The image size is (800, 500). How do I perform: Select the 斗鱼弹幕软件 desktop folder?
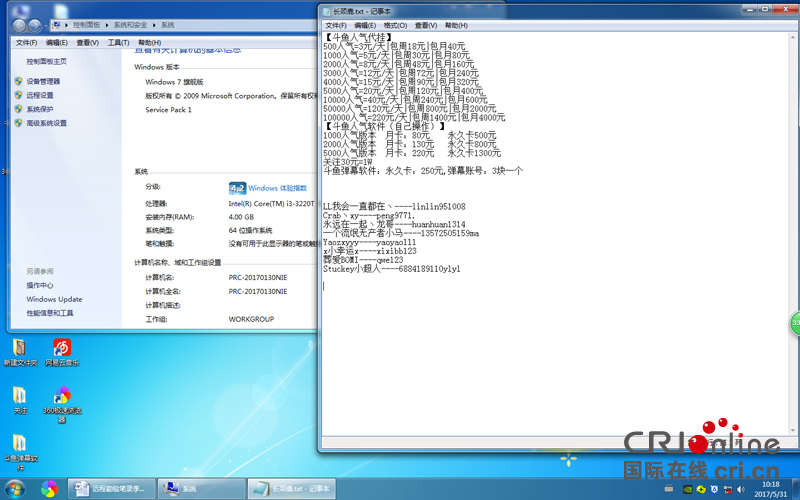click(x=20, y=453)
